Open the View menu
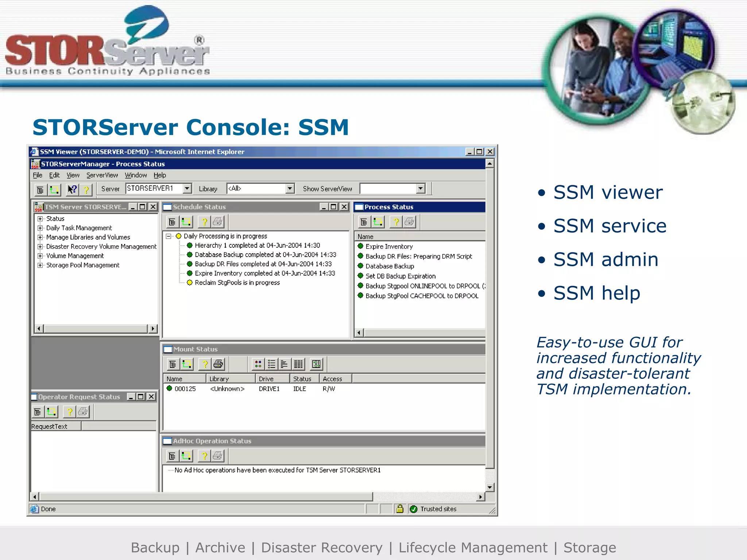Image resolution: width=747 pixels, height=560 pixels. 73,175
